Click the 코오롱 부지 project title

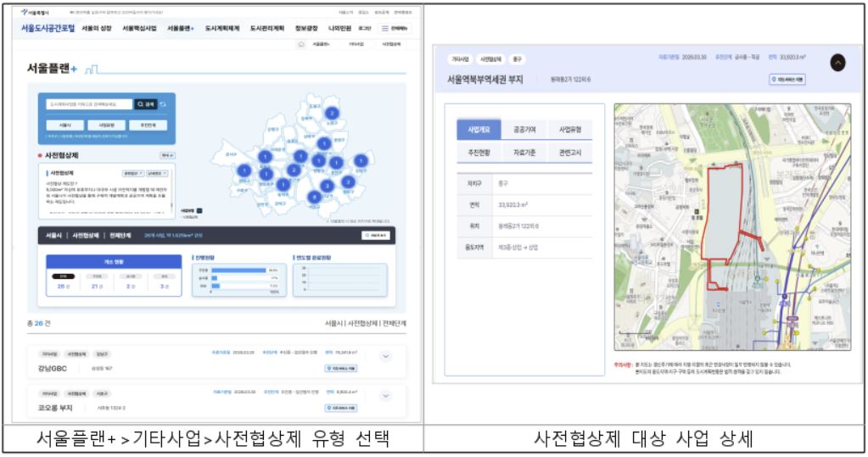[x=55, y=408]
